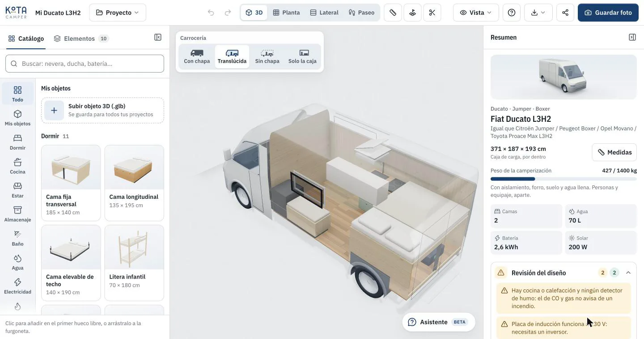Select the Todo category icon
Viewport: 644px width, 339px height.
tap(17, 94)
